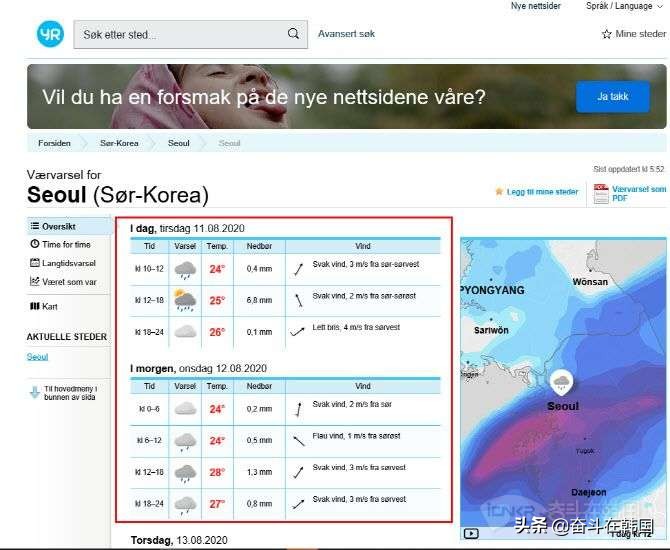The width and height of the screenshot is (670, 550).
Task: Click the map play animation button
Action: pyautogui.click(x=471, y=533)
